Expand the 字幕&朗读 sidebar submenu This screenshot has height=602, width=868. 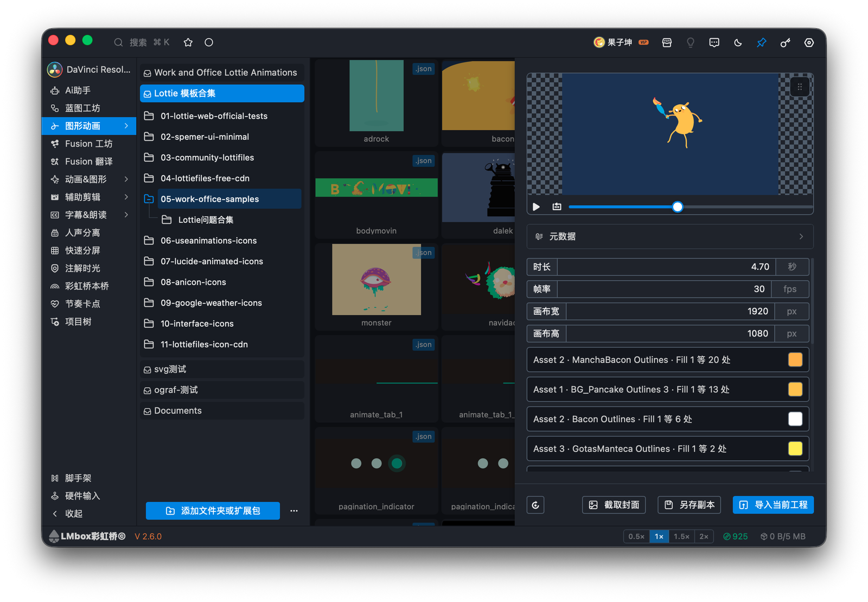tap(126, 215)
